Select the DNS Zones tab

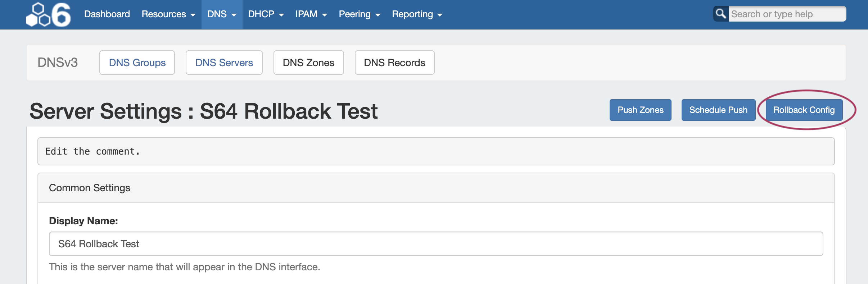coord(308,63)
